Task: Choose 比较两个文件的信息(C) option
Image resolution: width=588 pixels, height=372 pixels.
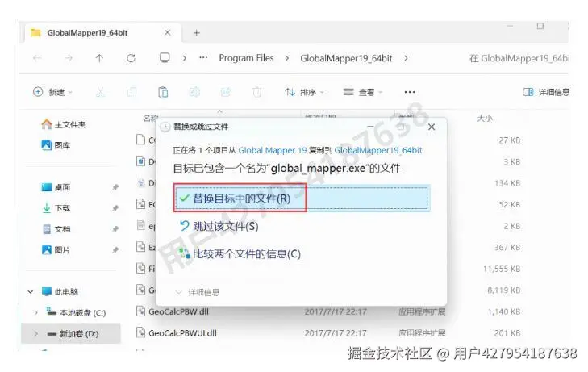Action: coord(240,254)
